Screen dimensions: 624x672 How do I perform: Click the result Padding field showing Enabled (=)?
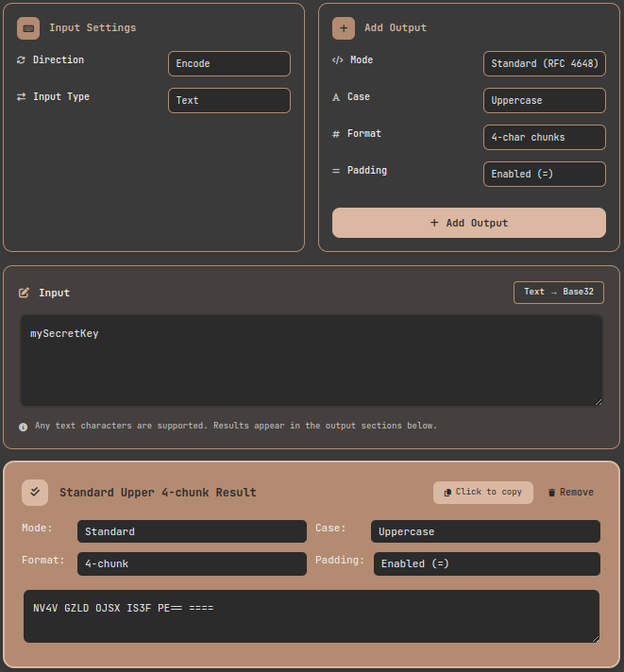click(487, 563)
